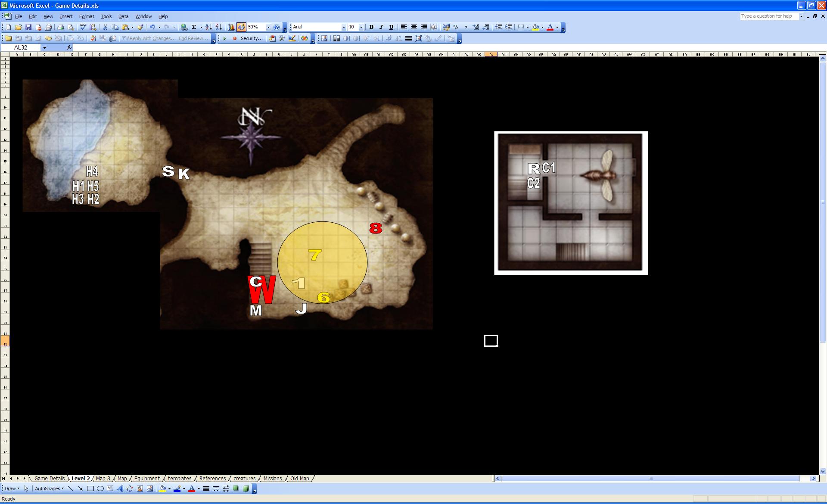Viewport: 827px width, 504px height.
Task: Open the AutoShapes menu dropdown
Action: click(x=49, y=489)
